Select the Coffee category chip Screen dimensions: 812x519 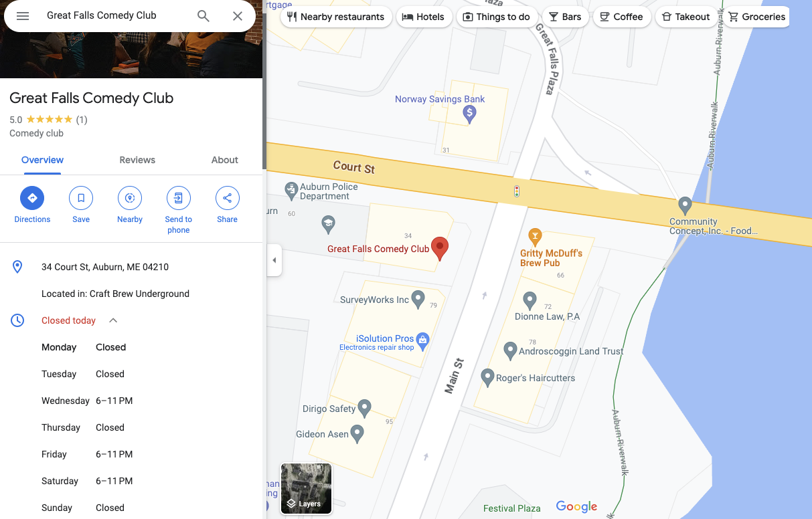pos(622,17)
